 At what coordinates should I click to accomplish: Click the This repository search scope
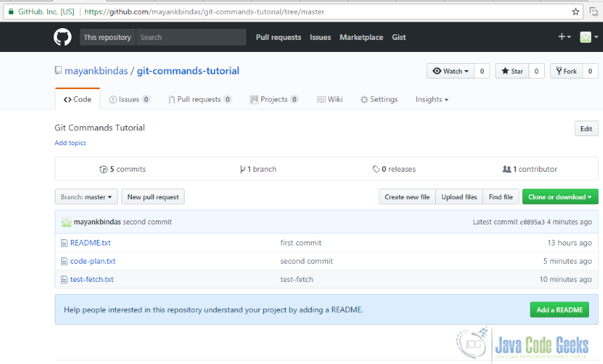click(x=107, y=37)
